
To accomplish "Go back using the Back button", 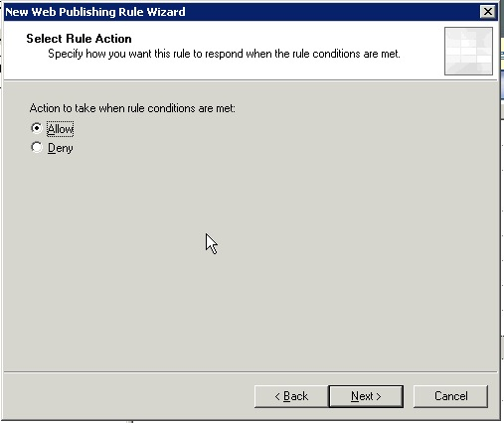I will [x=291, y=396].
